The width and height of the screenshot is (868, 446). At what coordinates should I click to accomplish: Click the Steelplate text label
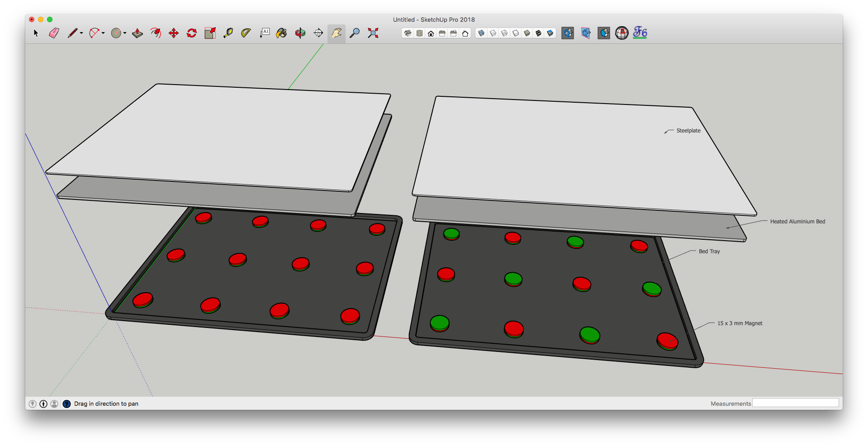tap(688, 131)
